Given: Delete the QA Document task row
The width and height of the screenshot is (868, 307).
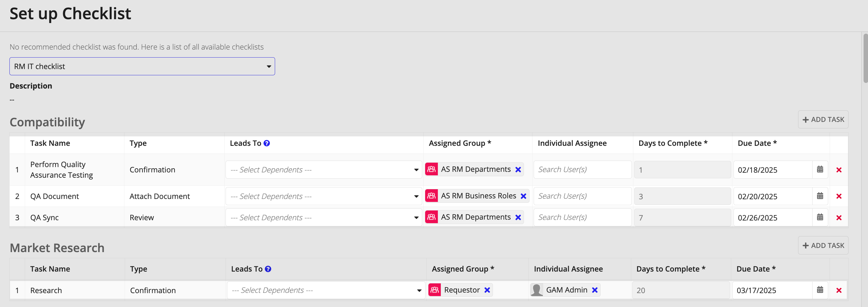Looking at the screenshot, I should (839, 196).
